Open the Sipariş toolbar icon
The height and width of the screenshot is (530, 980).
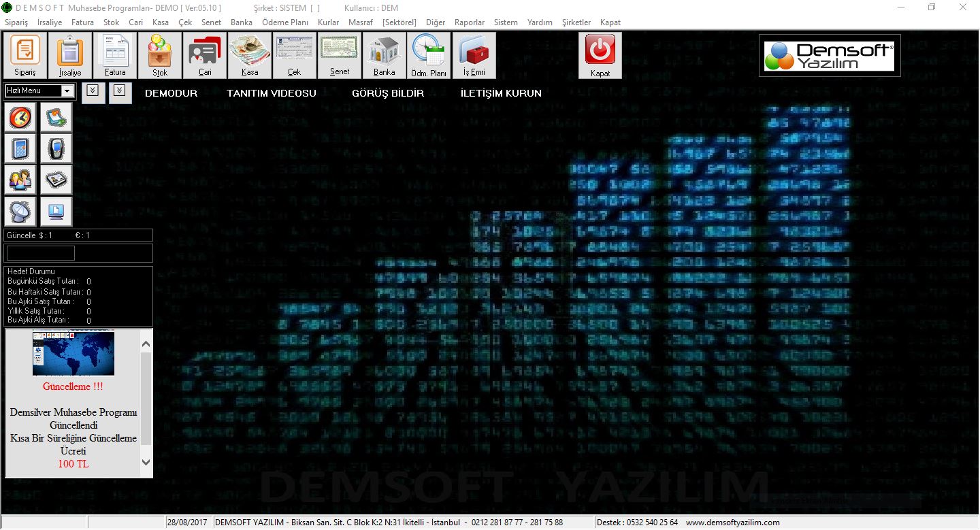coord(25,55)
